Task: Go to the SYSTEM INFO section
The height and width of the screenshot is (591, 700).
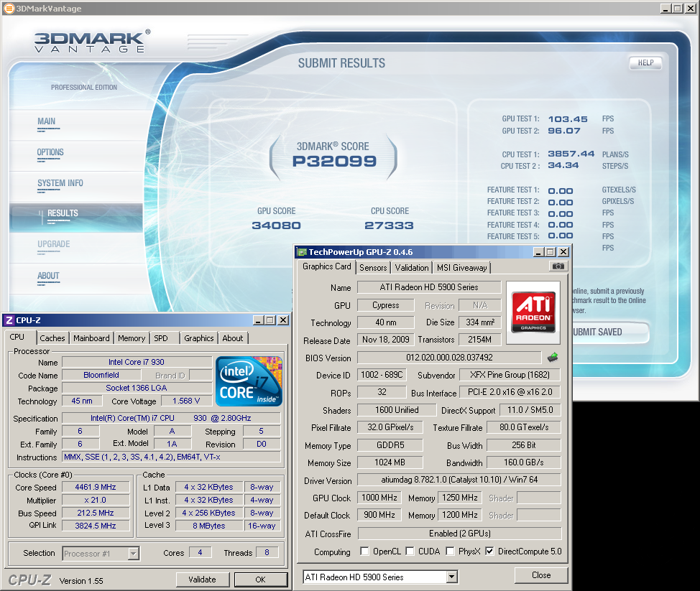Action: coord(60,183)
